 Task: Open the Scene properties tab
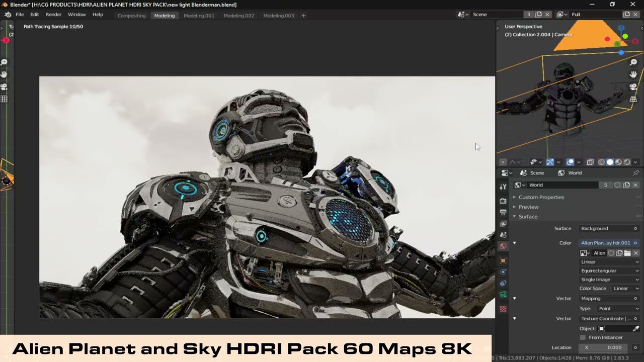503,235
